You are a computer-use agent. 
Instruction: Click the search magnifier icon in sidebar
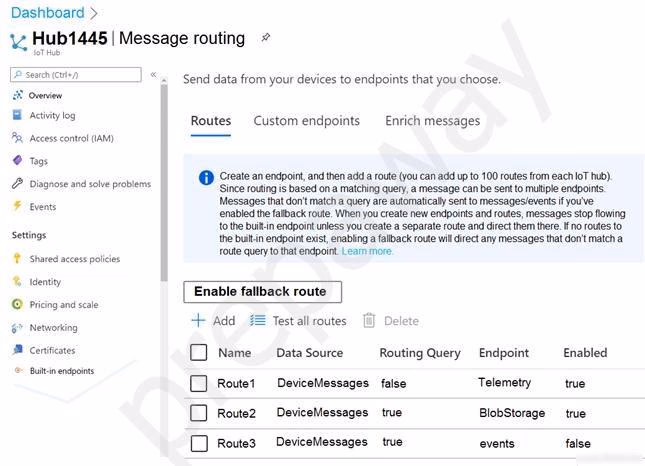click(18, 74)
